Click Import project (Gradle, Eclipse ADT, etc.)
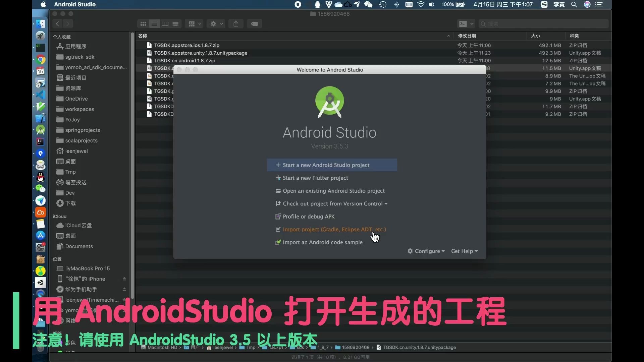Viewport: 644px width, 362px height. 331,230
